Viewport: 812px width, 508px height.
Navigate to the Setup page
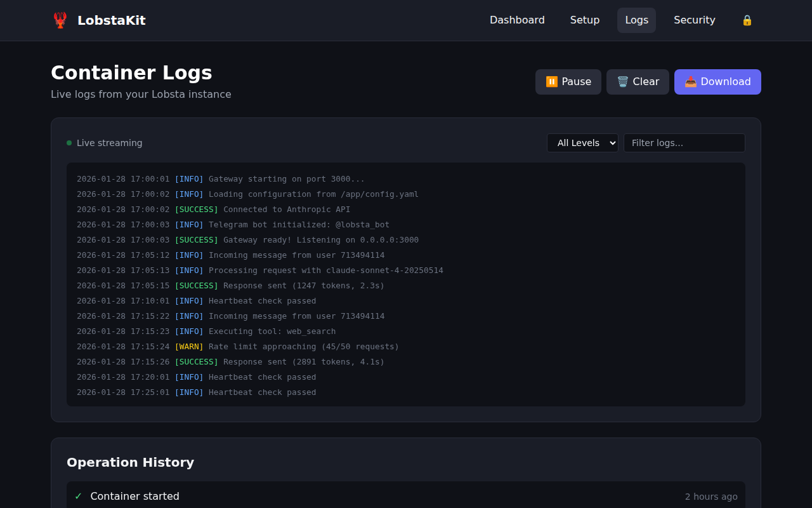tap(584, 20)
